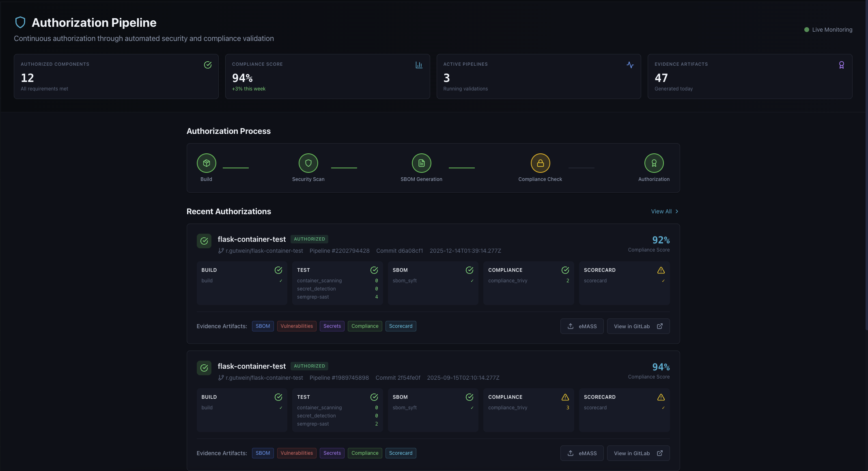Select the Authorization badge icon in the process flow
Screen dimensions: 868x471
pos(654,163)
